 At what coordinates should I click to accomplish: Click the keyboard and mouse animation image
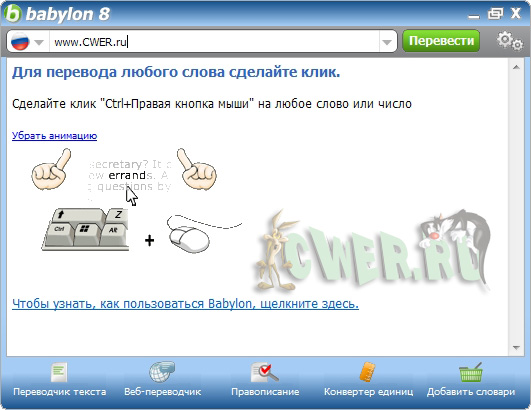(x=137, y=200)
